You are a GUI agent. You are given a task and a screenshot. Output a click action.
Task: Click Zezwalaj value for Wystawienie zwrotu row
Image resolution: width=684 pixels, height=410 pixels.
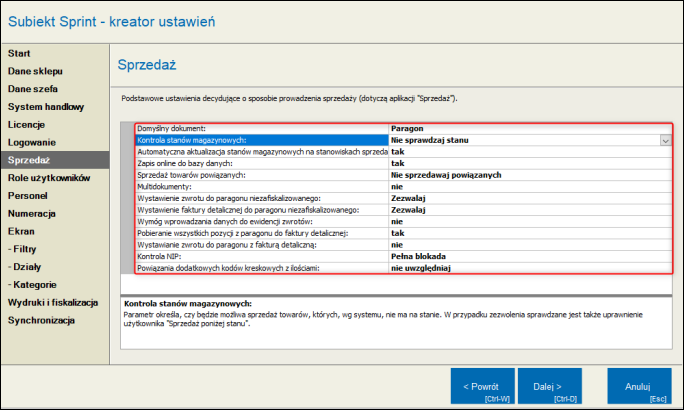click(x=530, y=198)
